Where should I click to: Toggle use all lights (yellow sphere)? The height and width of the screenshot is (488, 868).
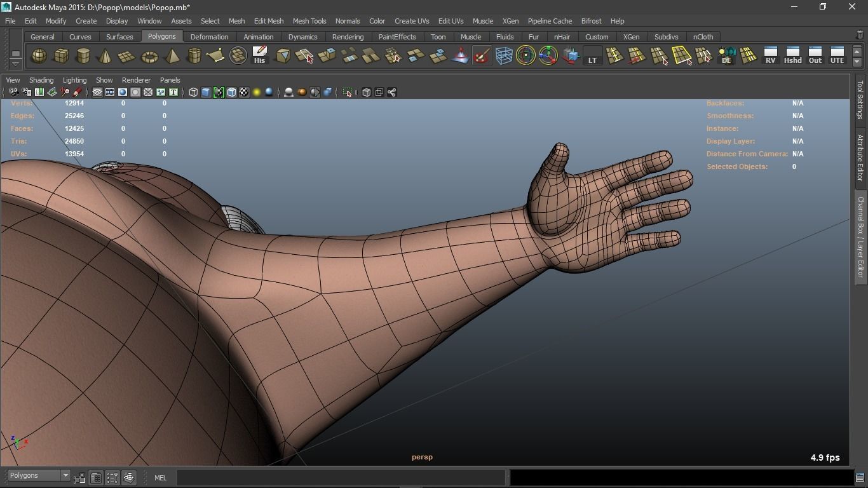click(257, 93)
